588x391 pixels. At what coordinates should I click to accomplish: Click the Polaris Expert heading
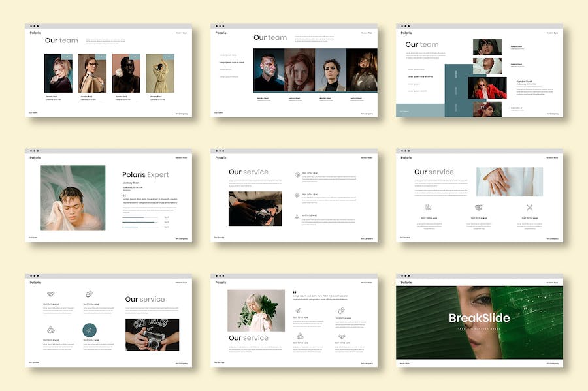coord(145,174)
